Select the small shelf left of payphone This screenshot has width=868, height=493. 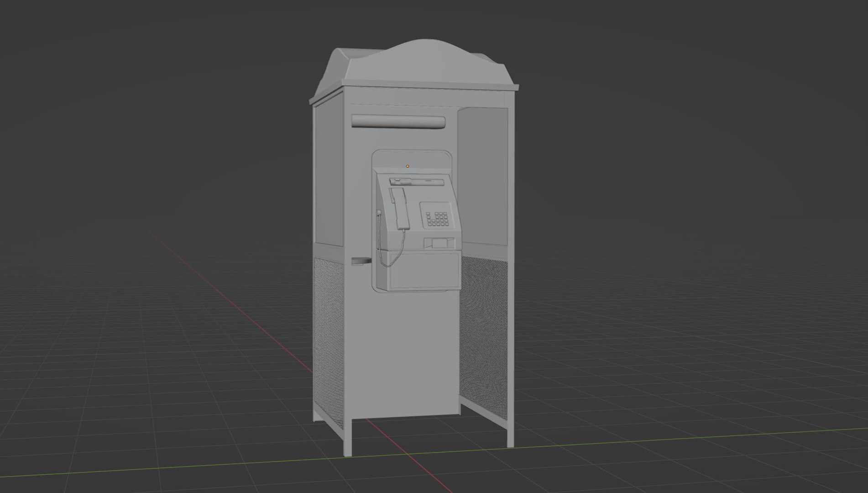[361, 261]
